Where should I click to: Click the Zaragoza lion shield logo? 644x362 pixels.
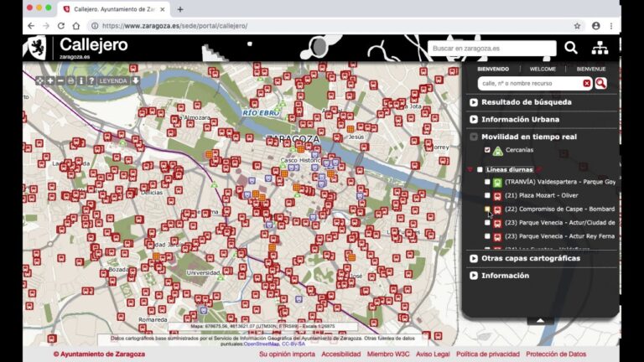pos(38,48)
